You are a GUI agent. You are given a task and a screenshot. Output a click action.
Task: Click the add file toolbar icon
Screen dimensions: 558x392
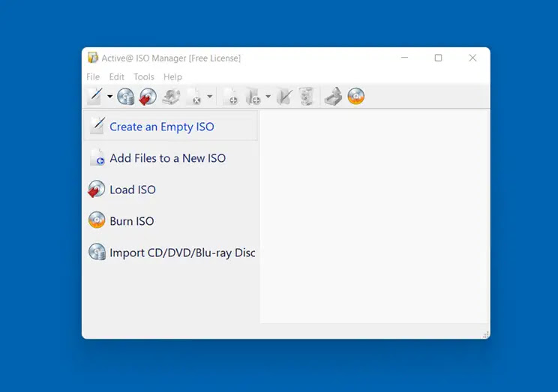point(230,97)
